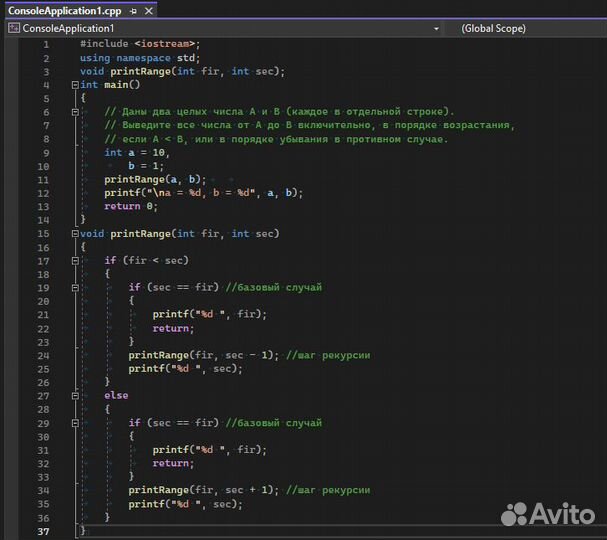
Task: Click the '//шаг рекурсии' comment on line 34
Action: (x=328, y=490)
